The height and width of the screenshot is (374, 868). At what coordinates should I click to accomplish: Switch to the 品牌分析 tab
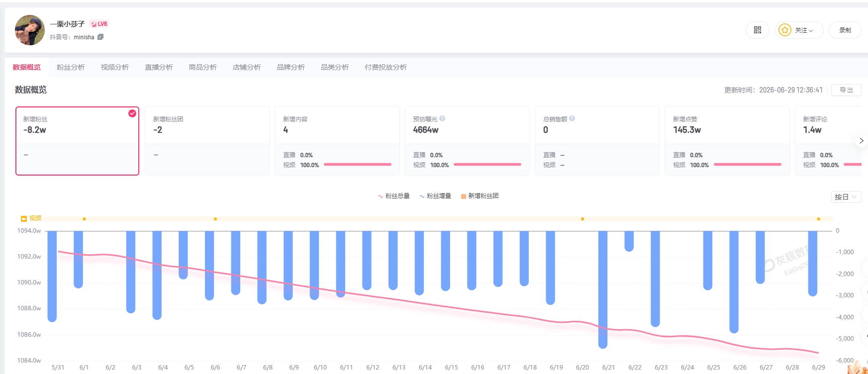point(291,67)
